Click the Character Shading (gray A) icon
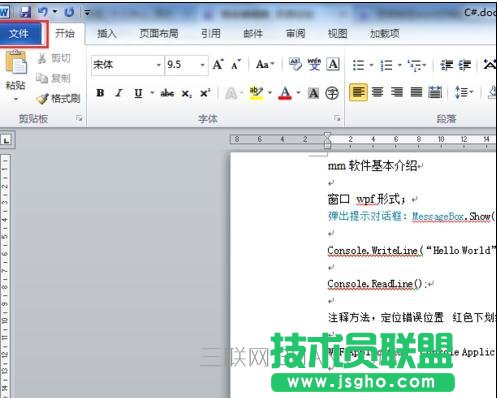This screenshot has width=498, height=398. point(313,93)
